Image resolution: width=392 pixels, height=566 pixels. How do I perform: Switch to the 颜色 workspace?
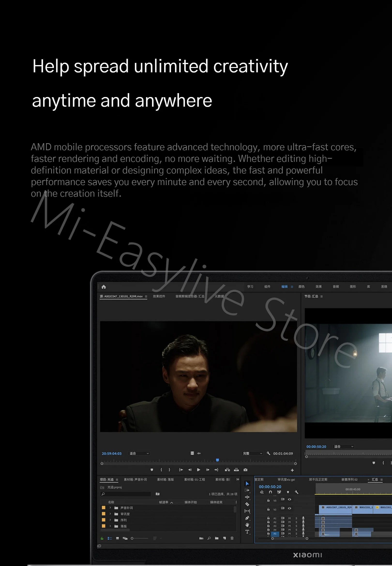[x=301, y=287]
